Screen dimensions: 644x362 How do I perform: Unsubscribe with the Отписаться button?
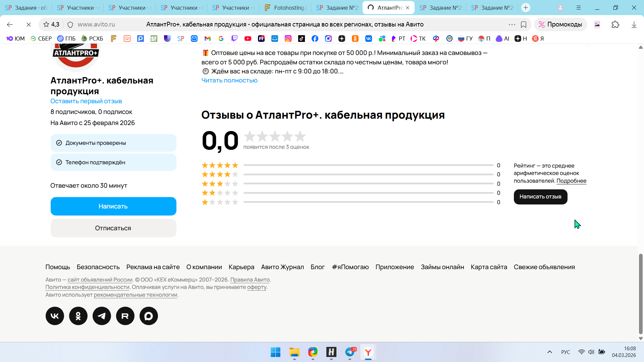[113, 228]
